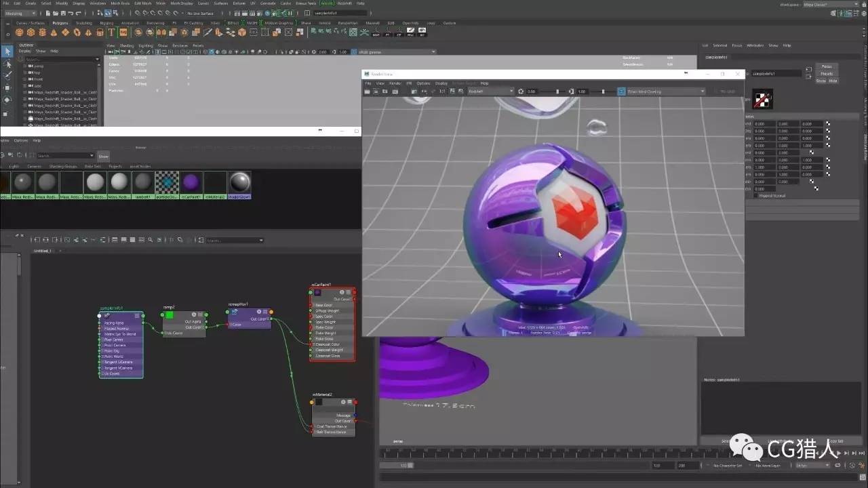Image resolution: width=868 pixels, height=488 pixels.
Task: Open the Redshift renderer dropdown in Render View
Action: [x=490, y=91]
